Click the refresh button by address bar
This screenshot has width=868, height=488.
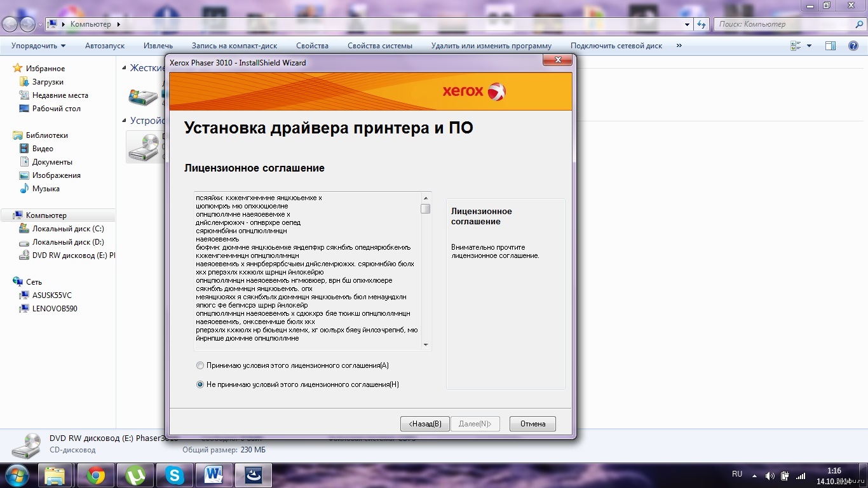[702, 24]
